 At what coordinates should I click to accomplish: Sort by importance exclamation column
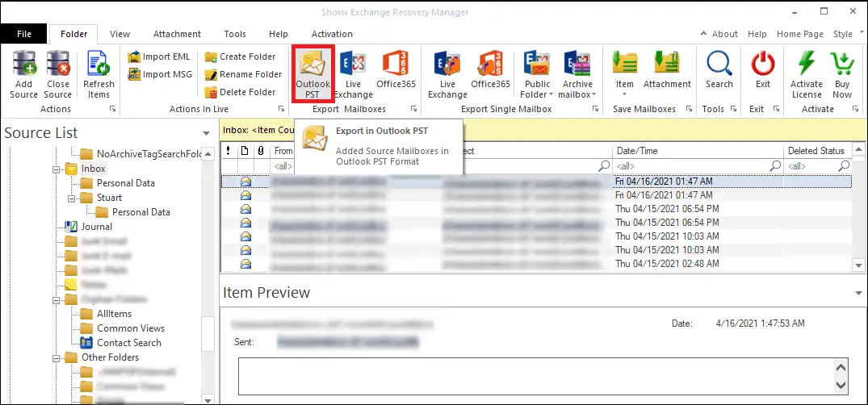click(228, 151)
